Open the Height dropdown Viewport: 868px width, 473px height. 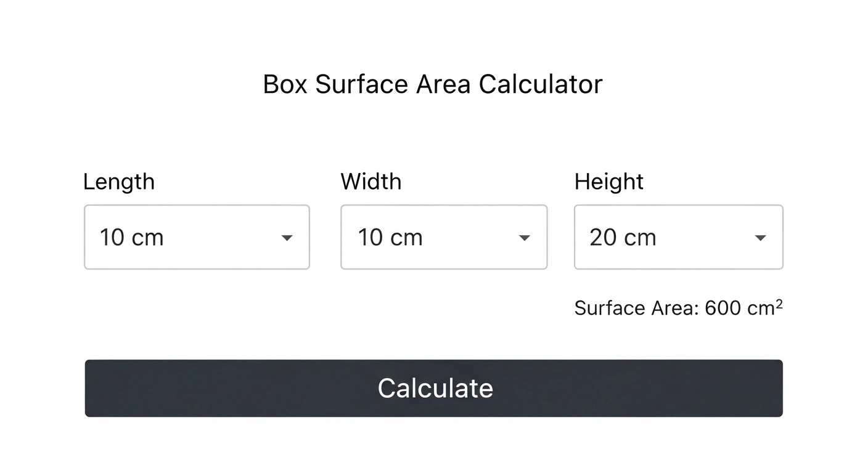click(678, 237)
